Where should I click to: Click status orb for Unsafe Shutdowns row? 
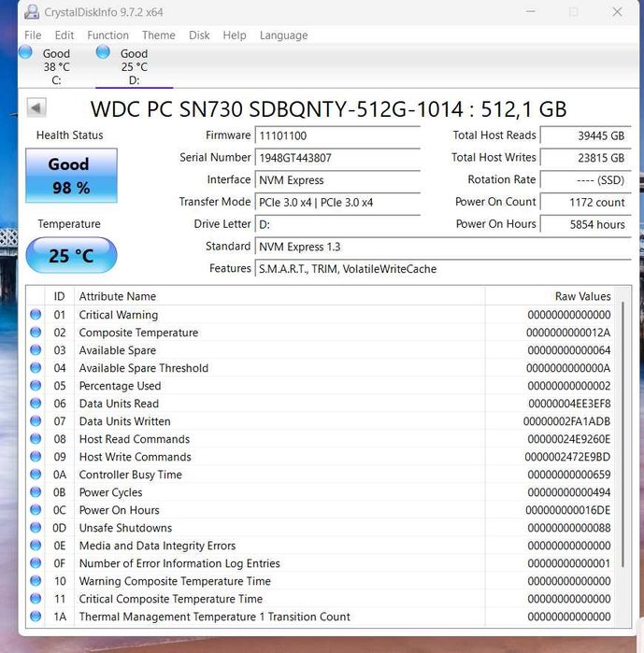click(x=36, y=528)
